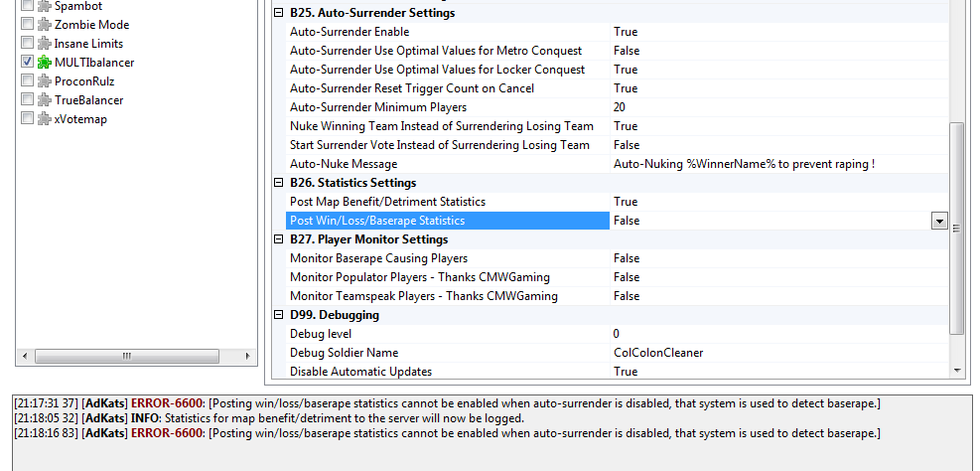Enable the Zombie Mode checkbox
The width and height of the screenshot is (980, 471).
(27, 25)
